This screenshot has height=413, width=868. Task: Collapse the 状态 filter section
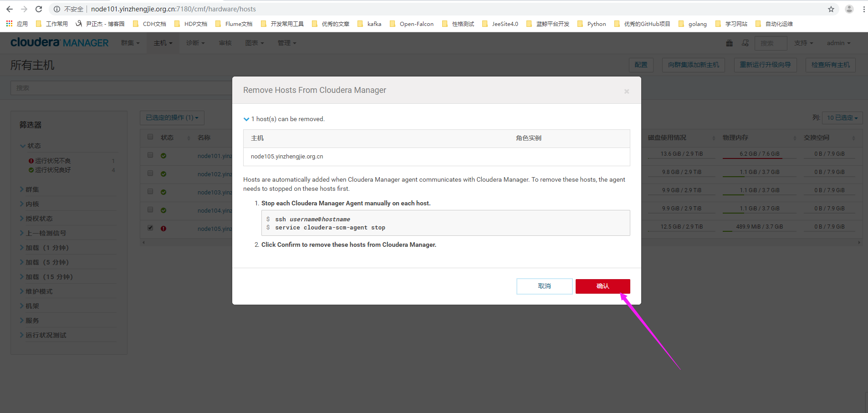(30, 146)
